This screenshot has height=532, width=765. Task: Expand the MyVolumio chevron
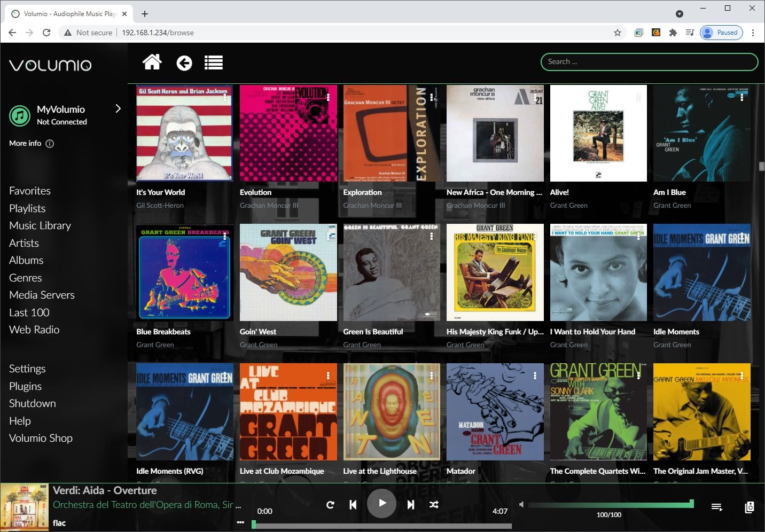(x=118, y=109)
